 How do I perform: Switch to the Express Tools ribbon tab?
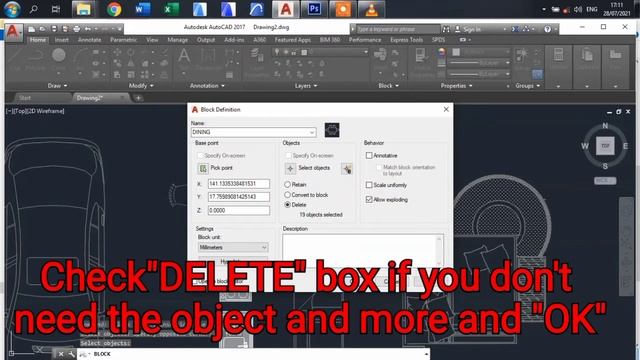[x=407, y=40]
